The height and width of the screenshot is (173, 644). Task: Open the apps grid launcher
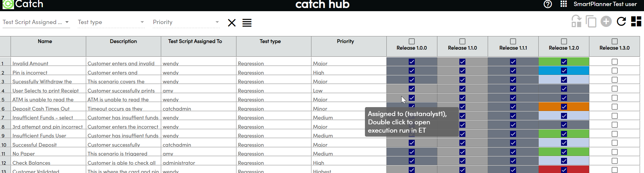[x=564, y=4]
